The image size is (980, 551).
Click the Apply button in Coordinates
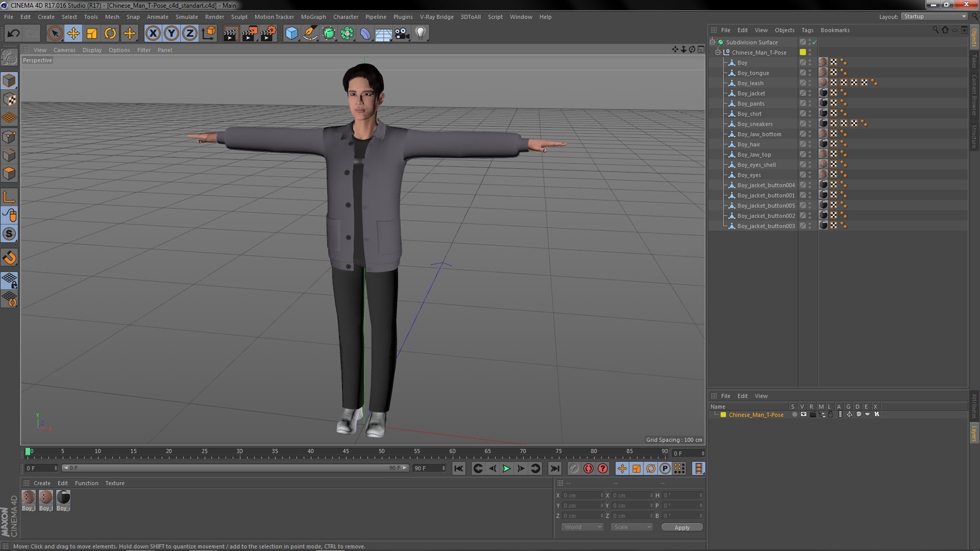(x=682, y=528)
